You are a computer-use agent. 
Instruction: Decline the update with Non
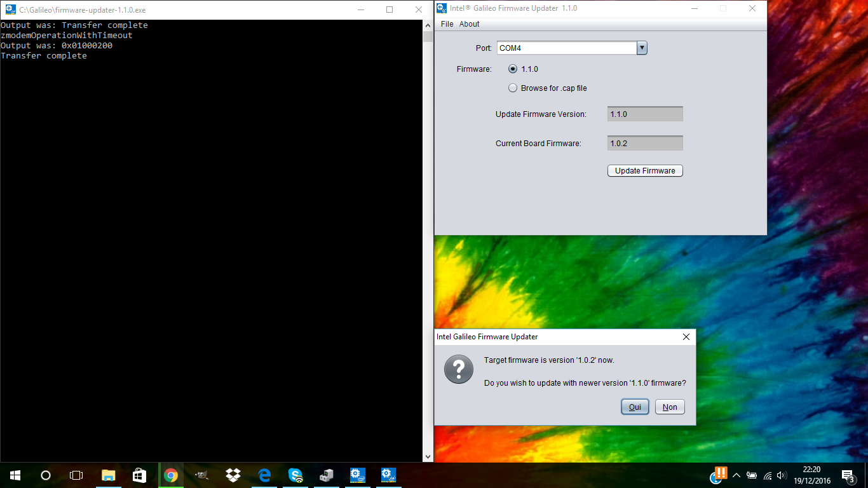click(670, 407)
